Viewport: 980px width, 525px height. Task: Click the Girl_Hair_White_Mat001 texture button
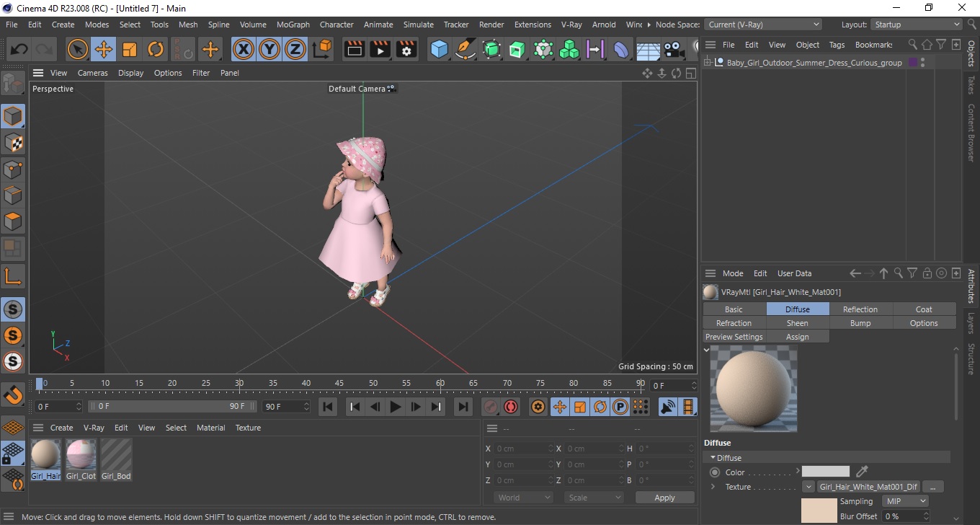pos(869,487)
